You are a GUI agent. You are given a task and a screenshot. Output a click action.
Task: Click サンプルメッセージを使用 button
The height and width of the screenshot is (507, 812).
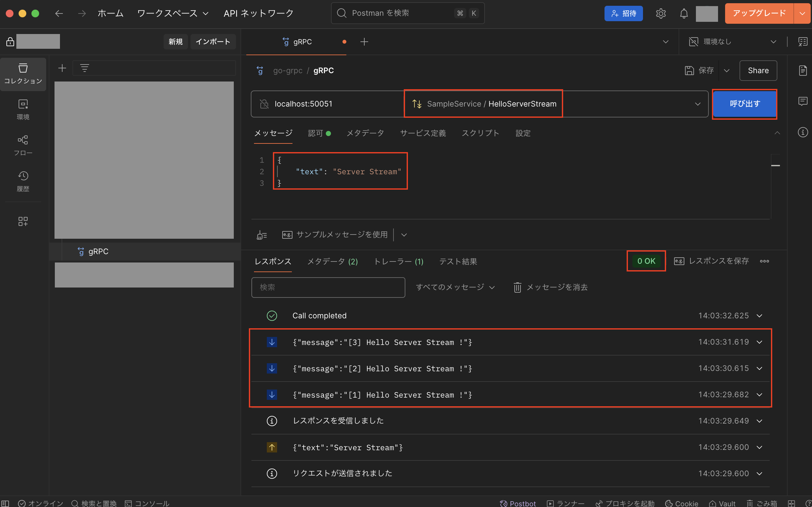[335, 235]
